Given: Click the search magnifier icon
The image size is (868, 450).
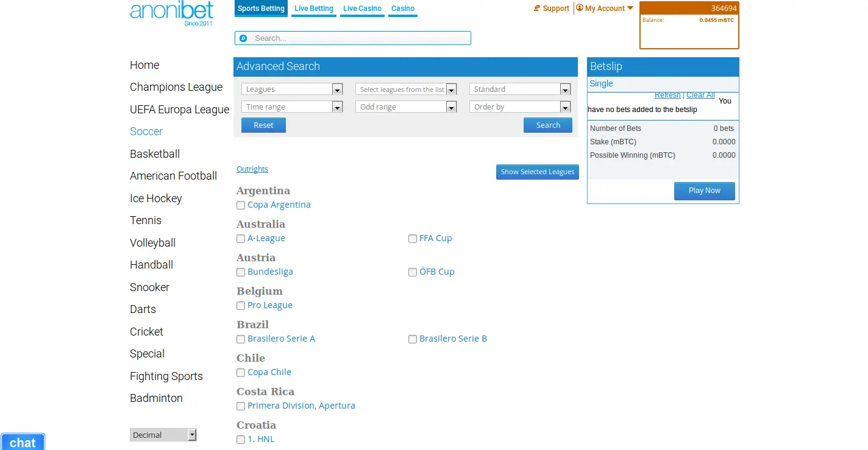Looking at the screenshot, I should [x=243, y=38].
